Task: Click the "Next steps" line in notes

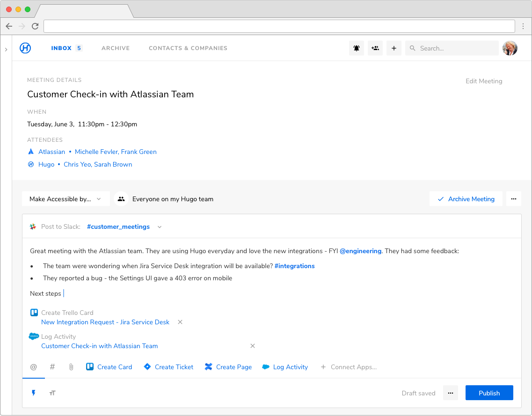Action: click(x=45, y=293)
